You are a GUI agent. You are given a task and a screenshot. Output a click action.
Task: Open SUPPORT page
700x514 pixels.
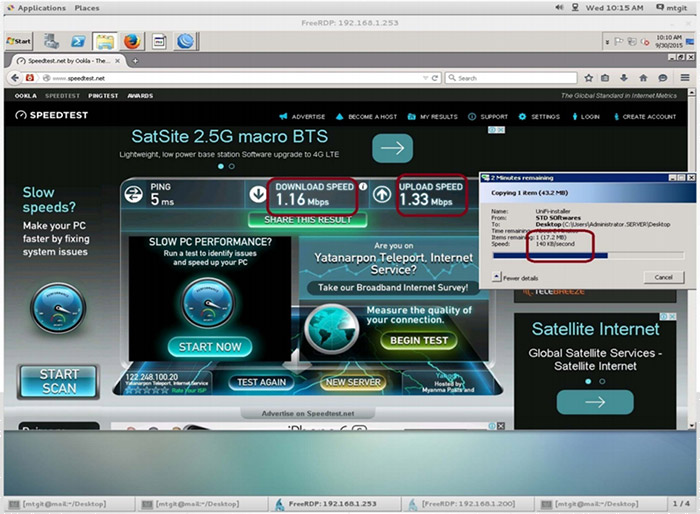[x=488, y=117]
